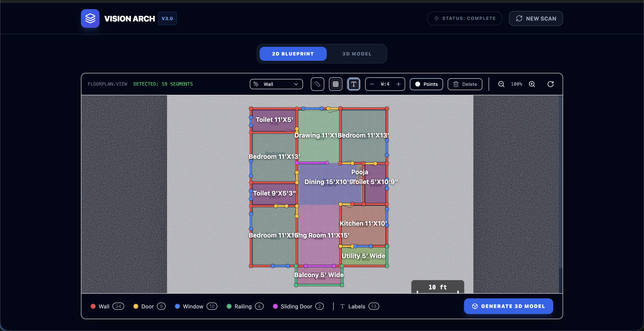Click the Generate 3D Model button
Screen dimensions: 644x331
click(x=508, y=306)
